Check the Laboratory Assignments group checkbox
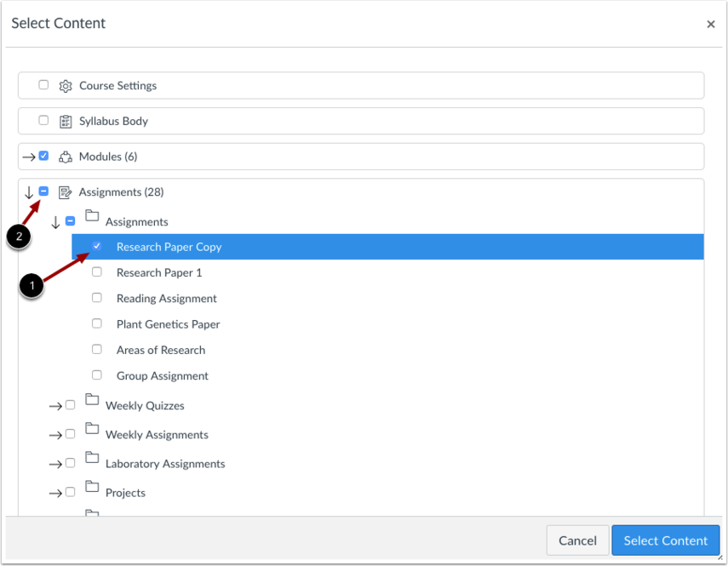The image size is (728, 566). click(70, 463)
